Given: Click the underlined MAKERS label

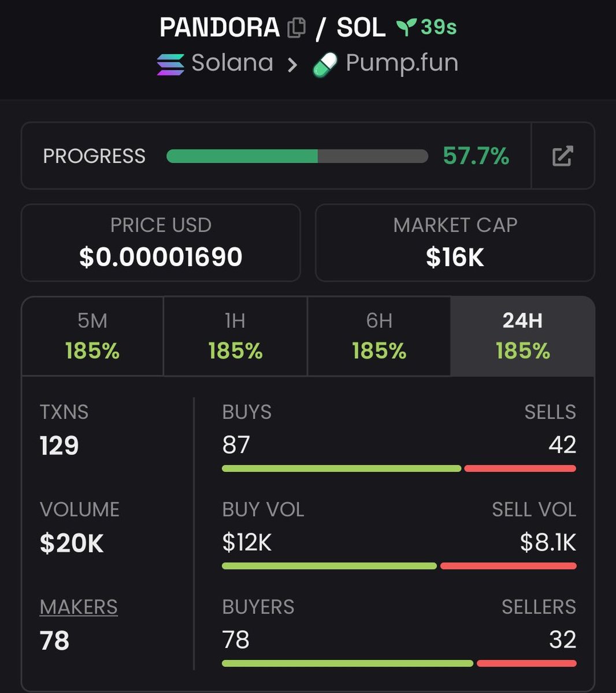Looking at the screenshot, I should click(79, 607).
